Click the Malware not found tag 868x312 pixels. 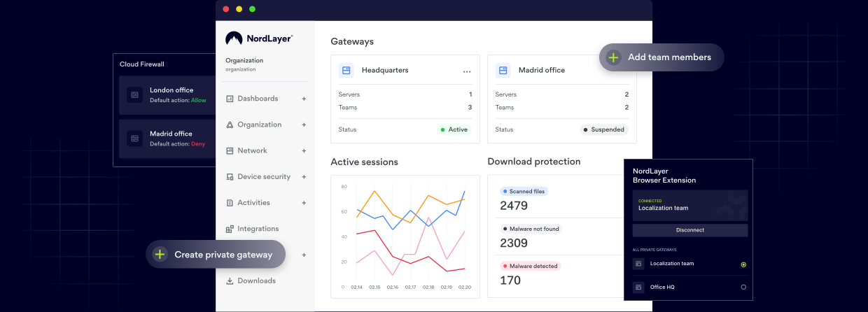pyautogui.click(x=531, y=229)
